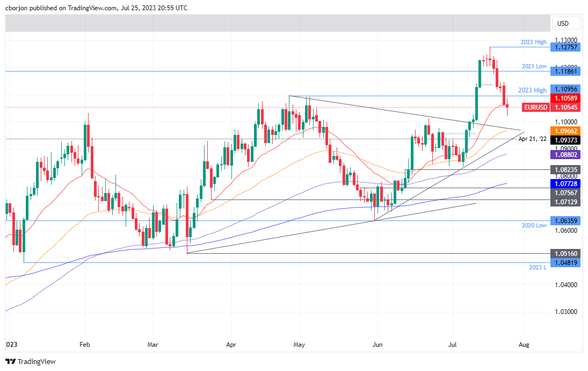Expand the 1.07728 blue price label
Viewport: 588px width, 371px height.
[x=567, y=184]
